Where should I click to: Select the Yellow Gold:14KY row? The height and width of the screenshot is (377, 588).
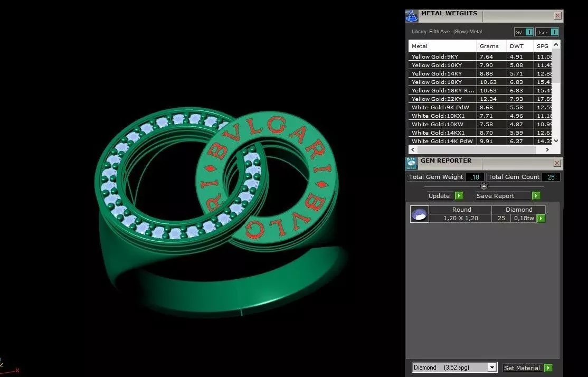(x=481, y=73)
